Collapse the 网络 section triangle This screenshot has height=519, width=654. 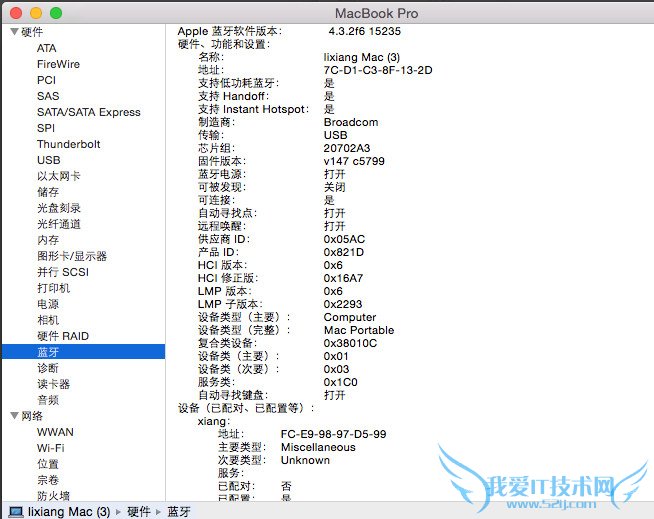point(15,416)
